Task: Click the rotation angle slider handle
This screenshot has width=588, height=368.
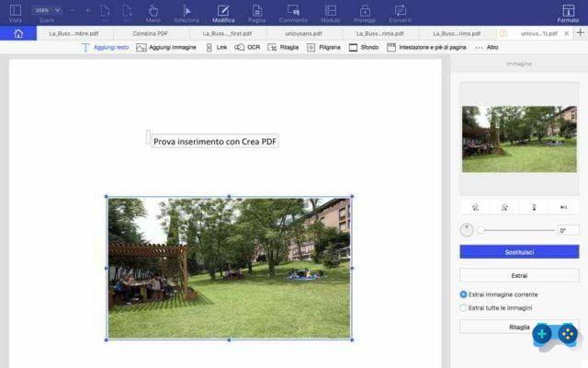Action: coord(481,230)
